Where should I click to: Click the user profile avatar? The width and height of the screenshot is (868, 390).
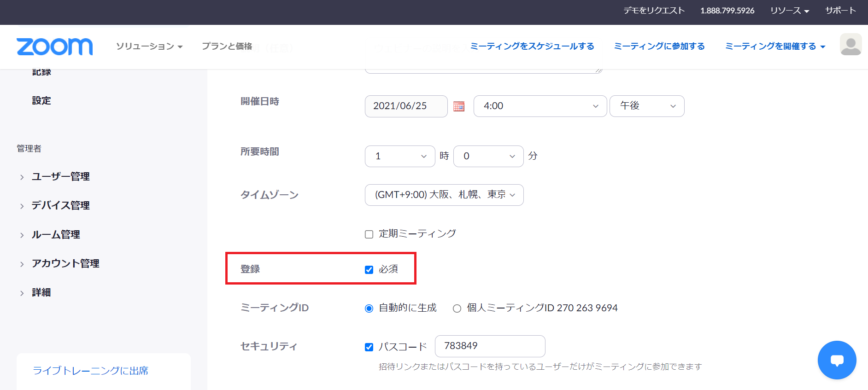click(x=850, y=45)
